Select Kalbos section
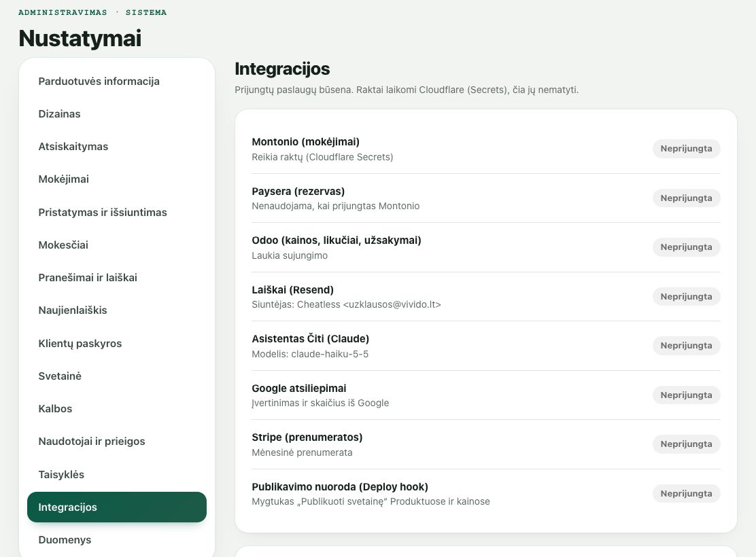The width and height of the screenshot is (756, 557). [x=117, y=409]
